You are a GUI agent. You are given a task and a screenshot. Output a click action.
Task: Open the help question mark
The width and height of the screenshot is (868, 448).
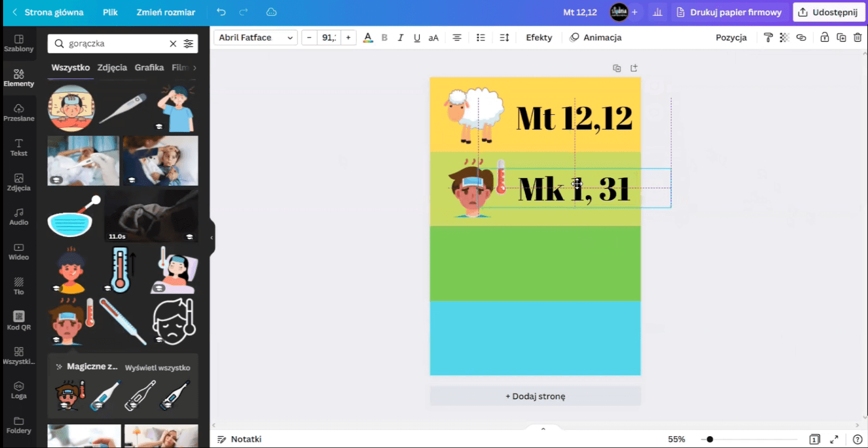[x=857, y=439]
